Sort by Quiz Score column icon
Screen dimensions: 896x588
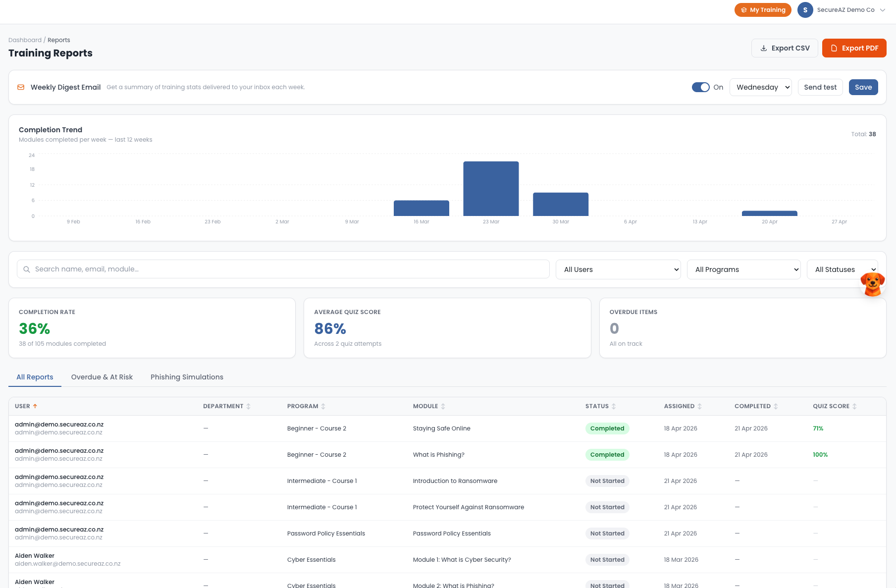[x=854, y=406]
